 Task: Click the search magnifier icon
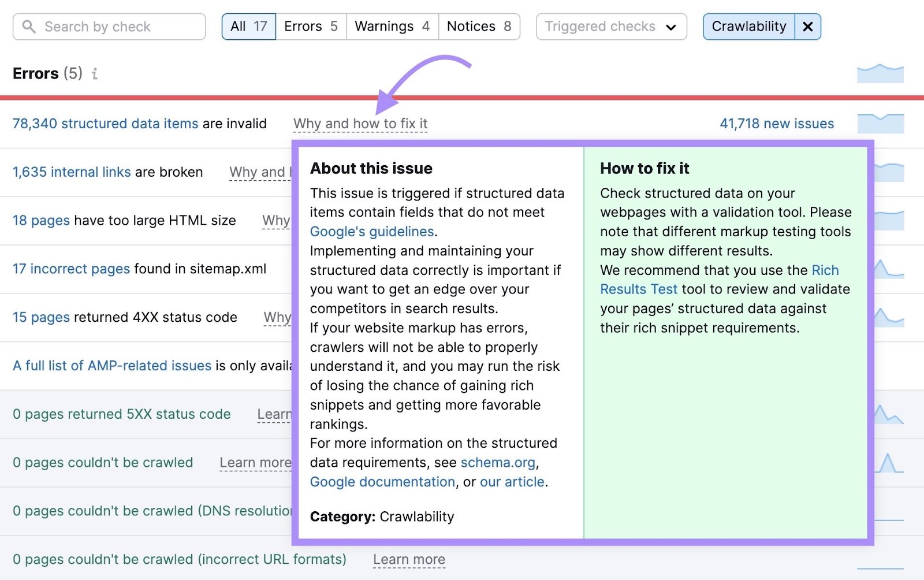click(x=29, y=26)
